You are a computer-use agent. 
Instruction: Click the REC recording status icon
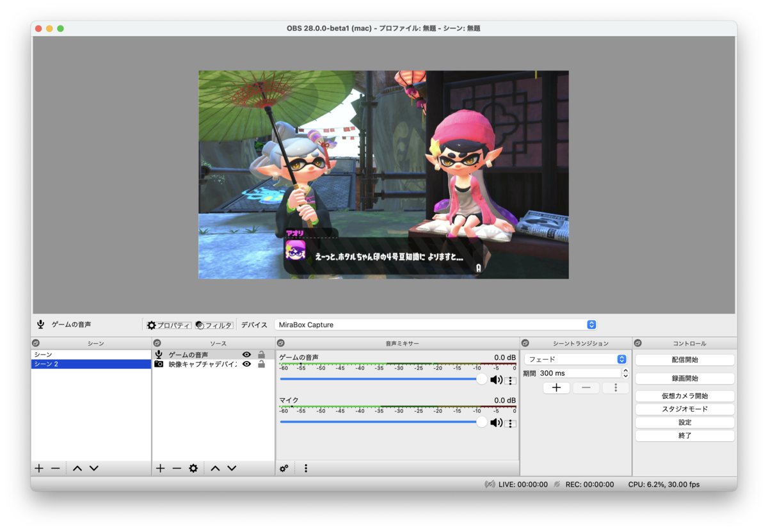[x=557, y=485]
